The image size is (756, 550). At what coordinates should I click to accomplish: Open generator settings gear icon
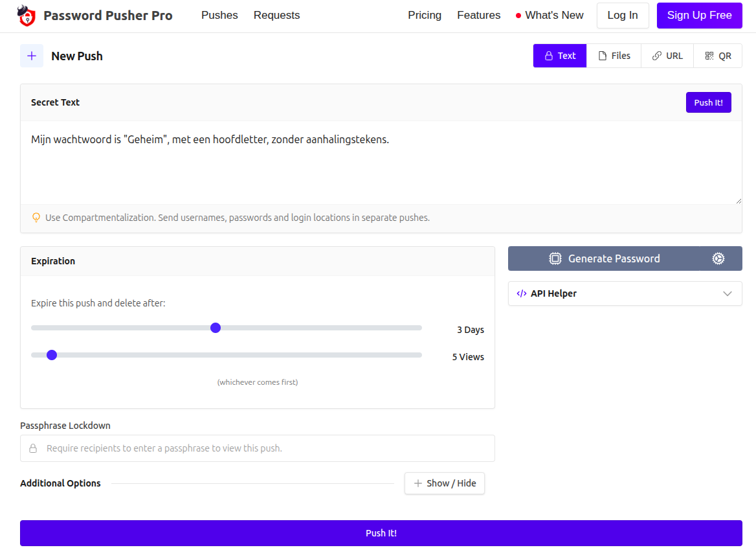(718, 258)
